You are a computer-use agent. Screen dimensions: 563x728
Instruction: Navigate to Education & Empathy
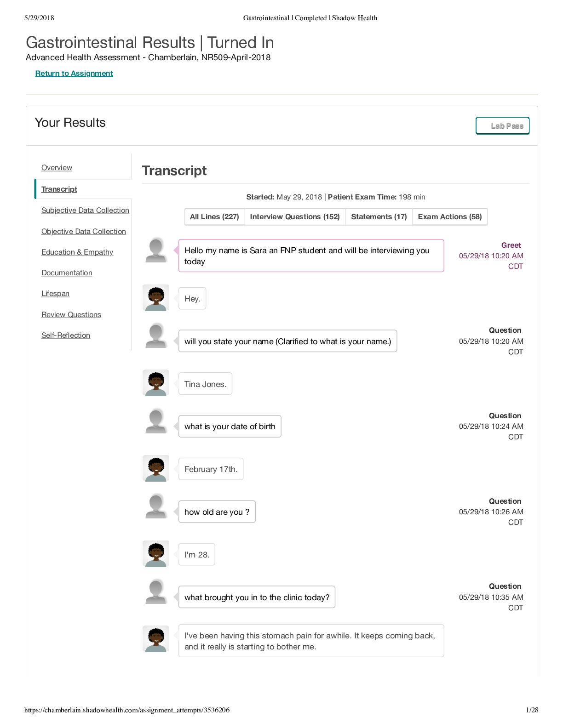click(77, 252)
